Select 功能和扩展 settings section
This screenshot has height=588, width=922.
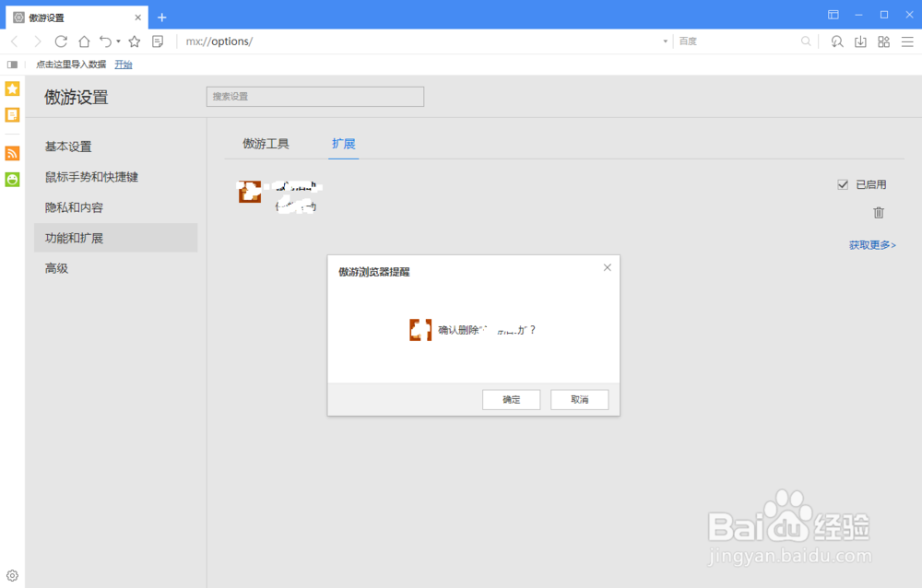116,238
